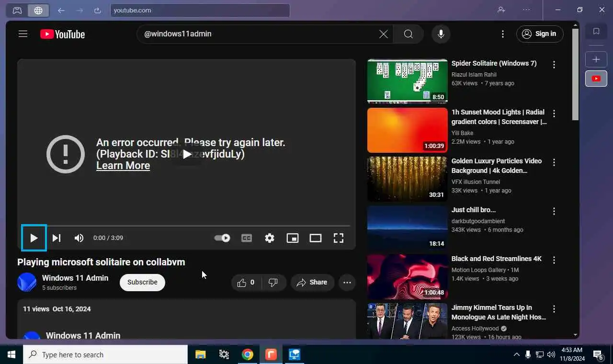Open the Windows Start menu
Screen dimensions: 613x364
click(11, 354)
